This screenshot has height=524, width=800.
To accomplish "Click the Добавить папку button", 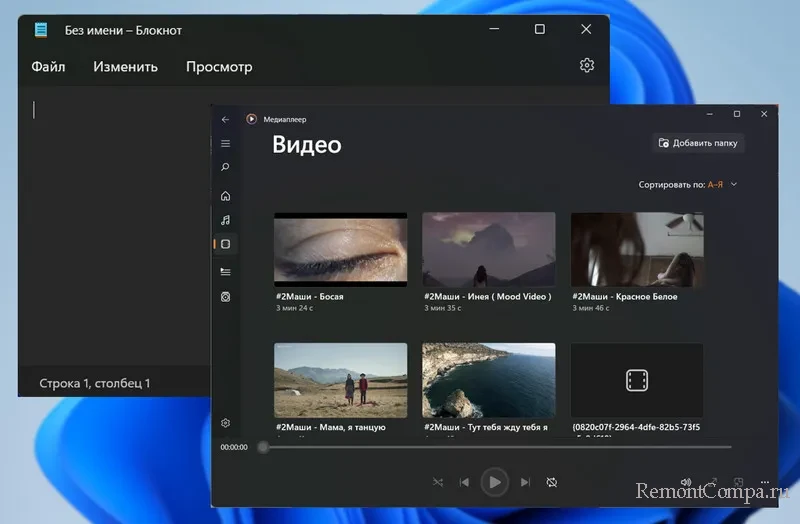I will pos(698,143).
